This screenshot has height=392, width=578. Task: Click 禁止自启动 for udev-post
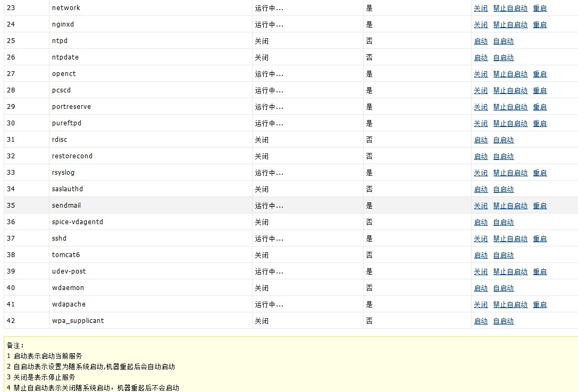point(510,271)
